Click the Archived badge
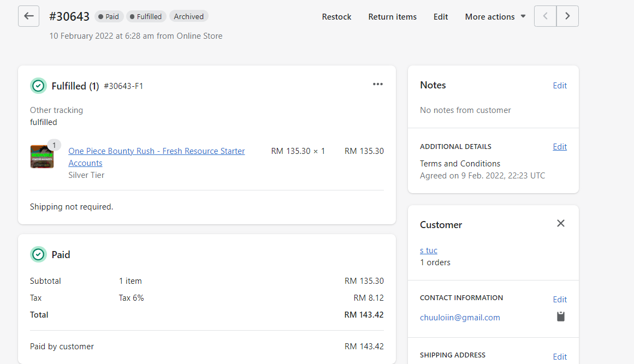 tap(189, 16)
